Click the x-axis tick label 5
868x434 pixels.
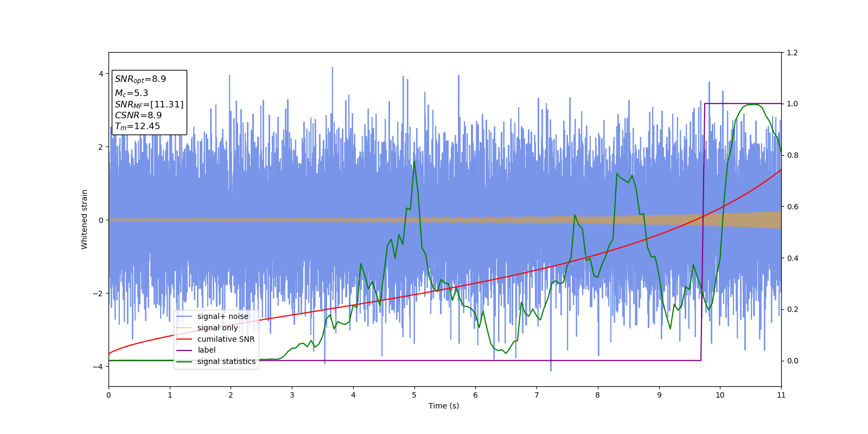pos(414,395)
